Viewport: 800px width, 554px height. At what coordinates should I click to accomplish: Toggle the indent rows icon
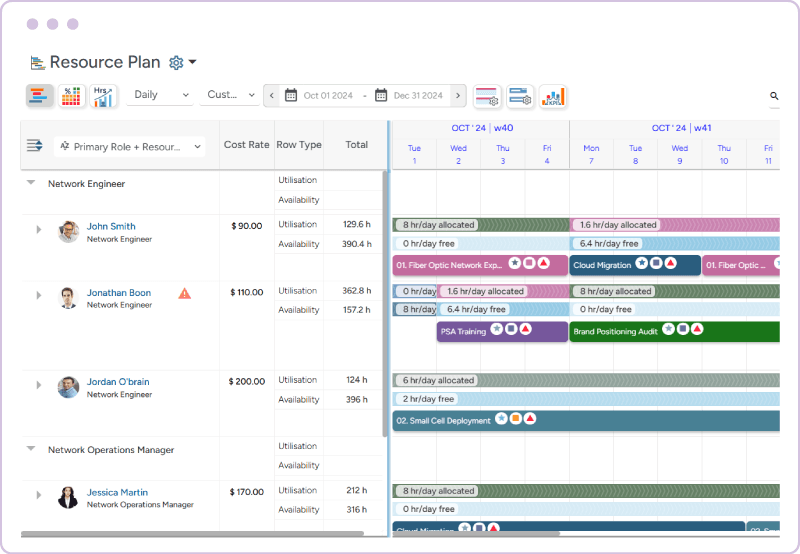point(35,145)
